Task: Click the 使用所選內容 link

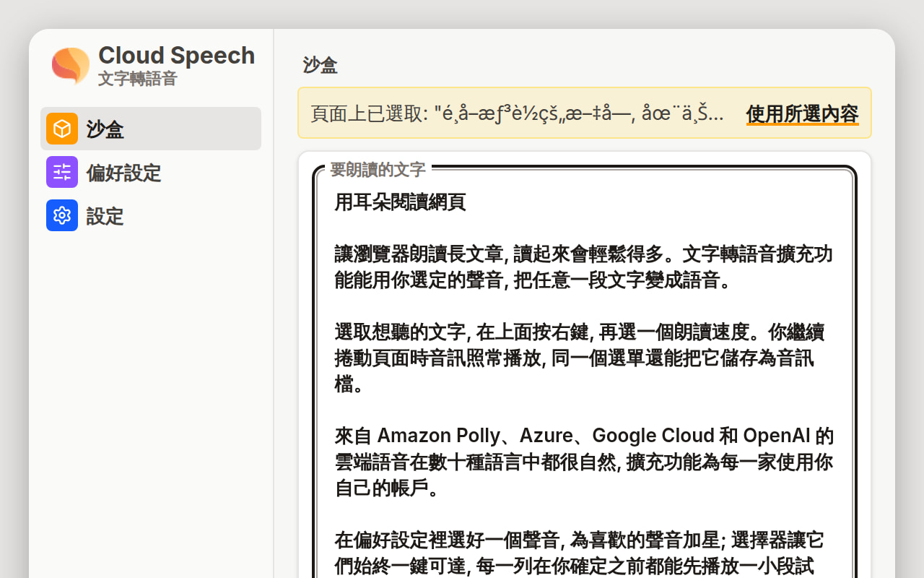Action: click(x=802, y=114)
